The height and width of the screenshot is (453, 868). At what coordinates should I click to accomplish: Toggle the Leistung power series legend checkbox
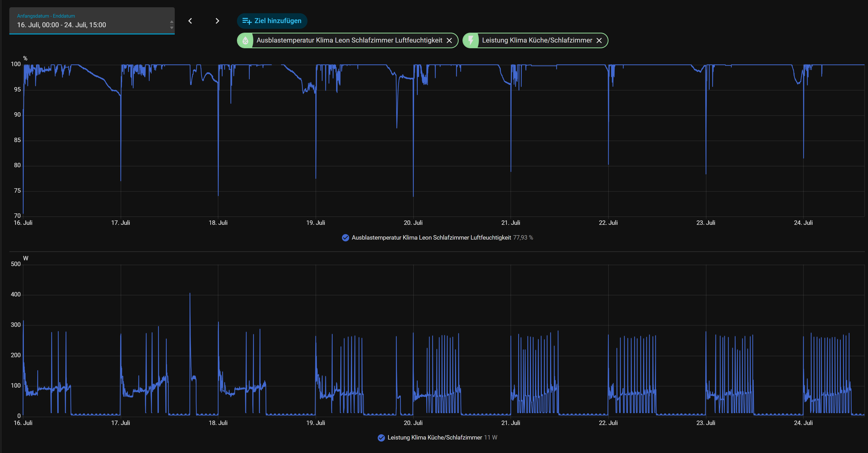click(381, 437)
